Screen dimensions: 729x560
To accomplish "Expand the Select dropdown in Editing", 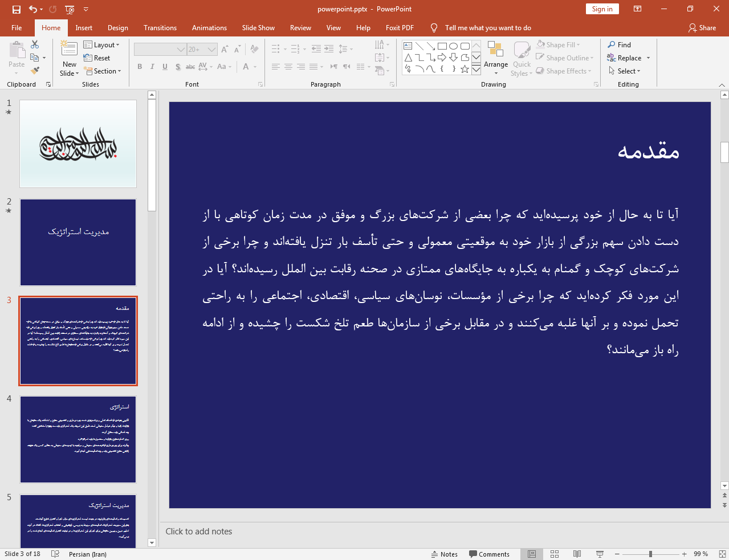I will click(x=625, y=71).
